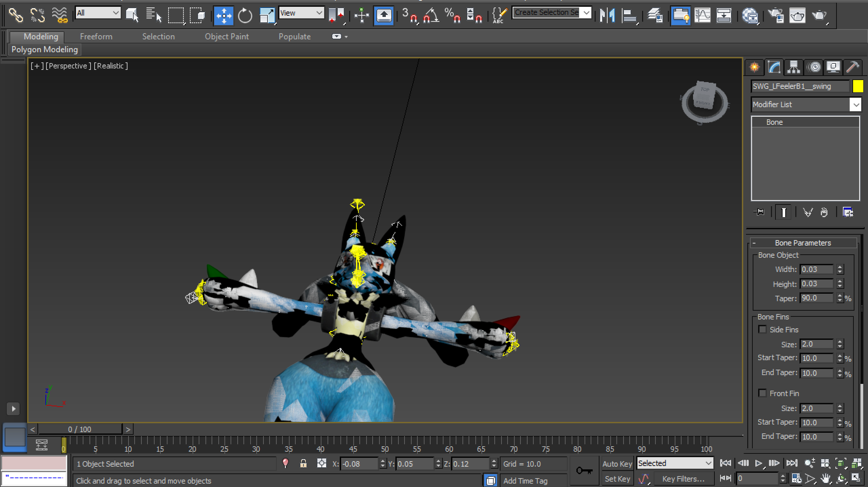
Task: Toggle Spinner Snap
Action: (474, 15)
